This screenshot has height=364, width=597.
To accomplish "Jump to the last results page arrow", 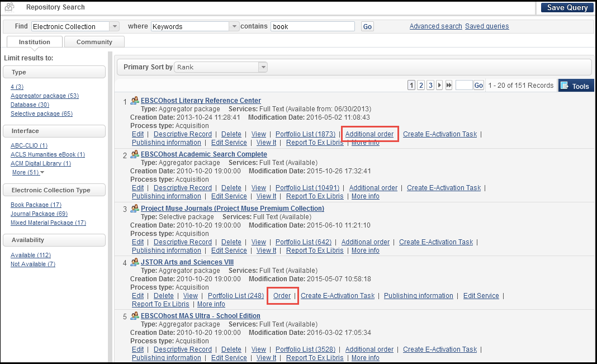I will point(449,86).
